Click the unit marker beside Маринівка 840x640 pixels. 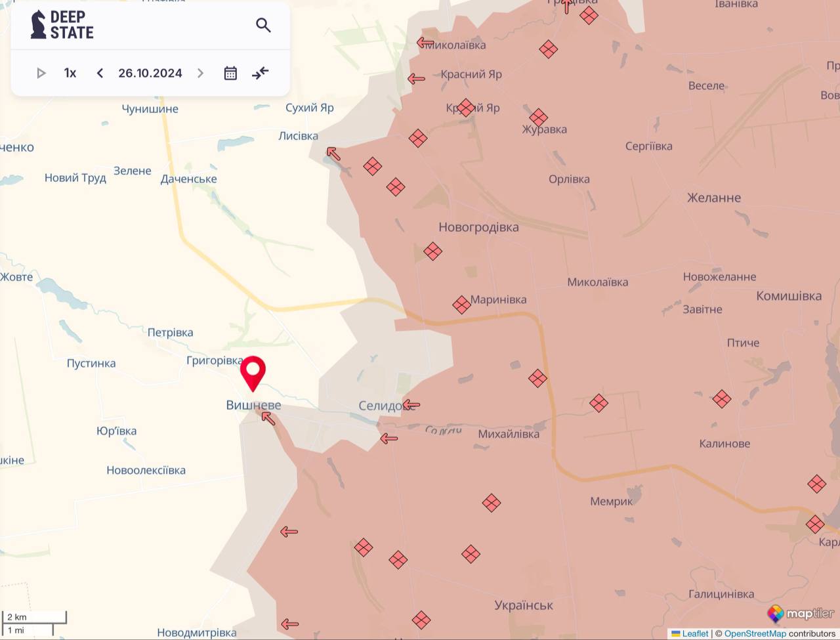(x=461, y=305)
